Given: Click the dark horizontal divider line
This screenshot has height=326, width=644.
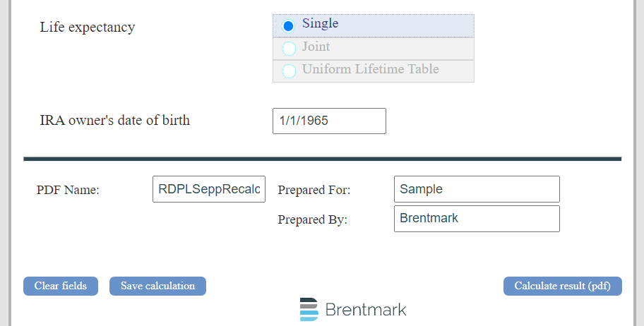Looking at the screenshot, I should tap(322, 159).
